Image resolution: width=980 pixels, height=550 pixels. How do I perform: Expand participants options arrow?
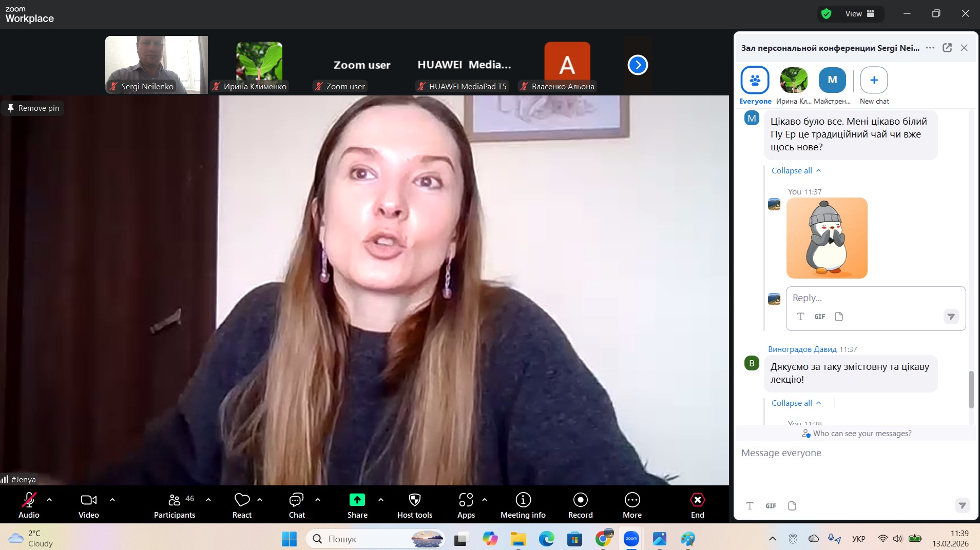208,499
